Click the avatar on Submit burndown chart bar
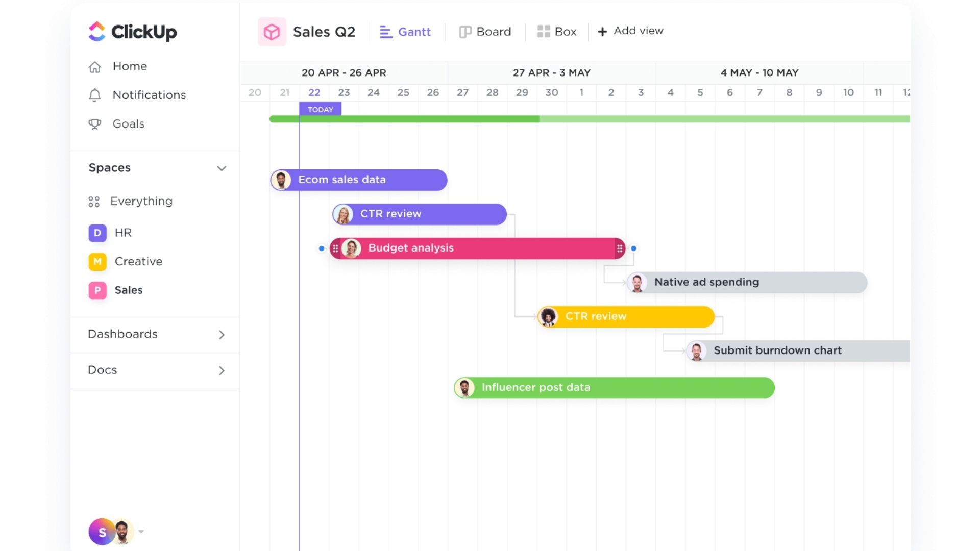The height and width of the screenshot is (551, 980). pos(696,351)
